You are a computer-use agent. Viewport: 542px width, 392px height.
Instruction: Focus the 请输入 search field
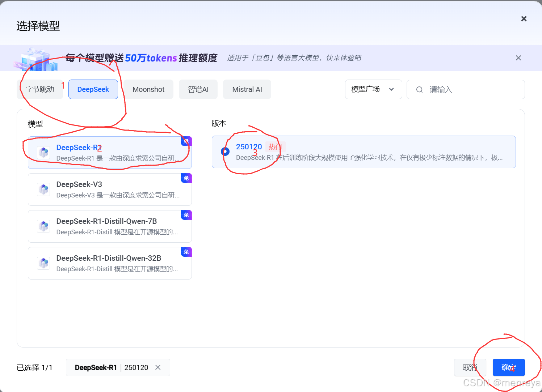tap(466, 90)
